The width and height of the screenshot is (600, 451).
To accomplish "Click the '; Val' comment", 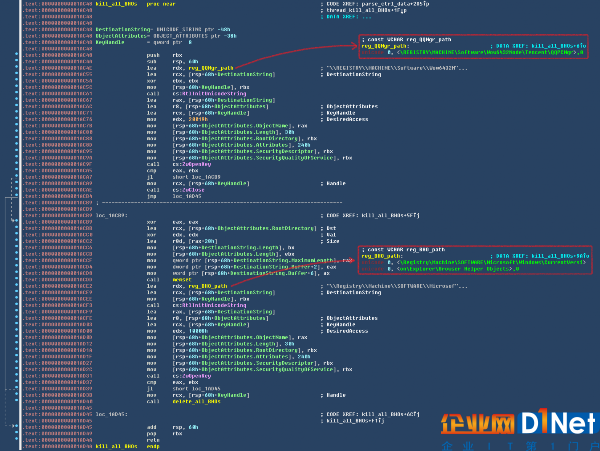I will pyautogui.click(x=329, y=235).
